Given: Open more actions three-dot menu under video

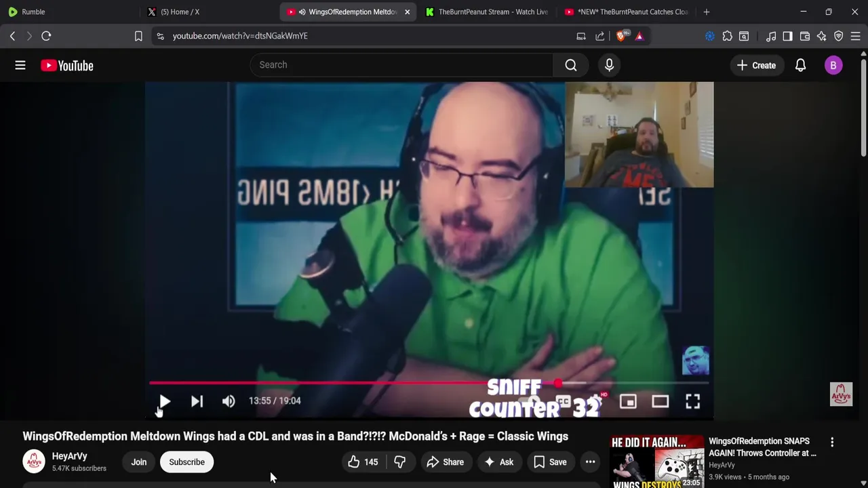Looking at the screenshot, I should pyautogui.click(x=591, y=462).
